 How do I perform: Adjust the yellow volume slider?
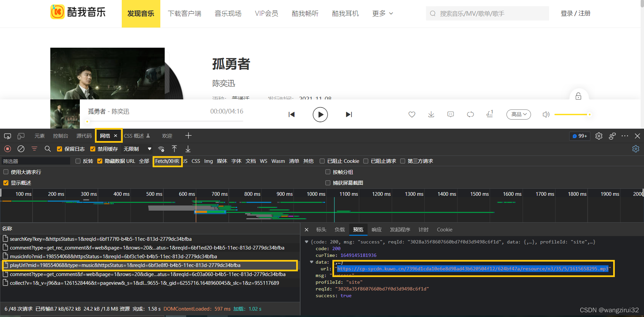click(572, 115)
